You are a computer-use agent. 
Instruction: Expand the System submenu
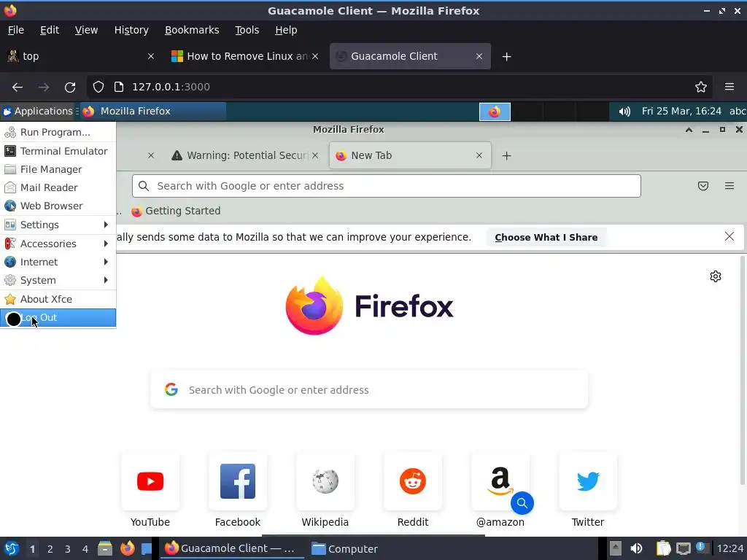58,280
